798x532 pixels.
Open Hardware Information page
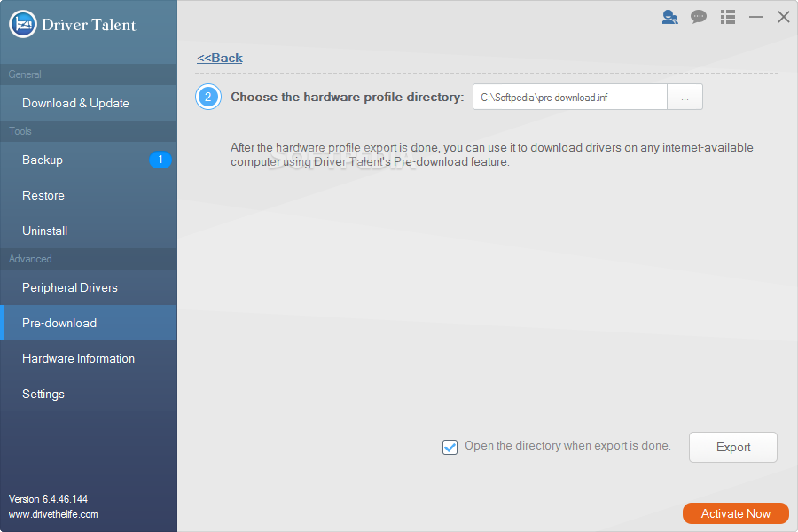[x=88, y=358]
